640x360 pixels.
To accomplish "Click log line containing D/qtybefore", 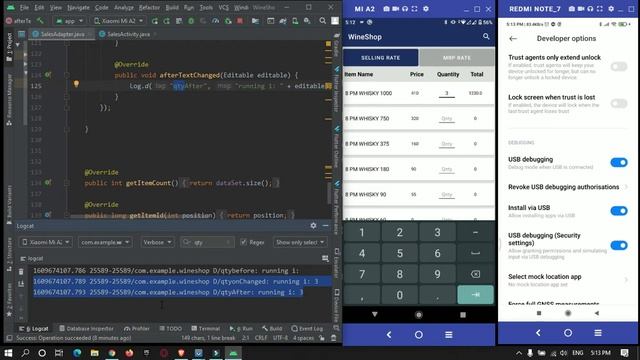I will [x=166, y=271].
